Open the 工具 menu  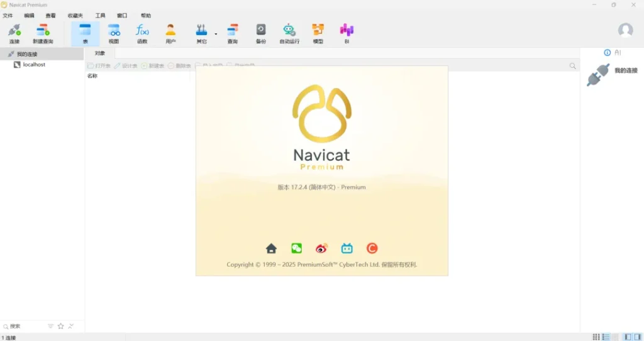point(100,16)
